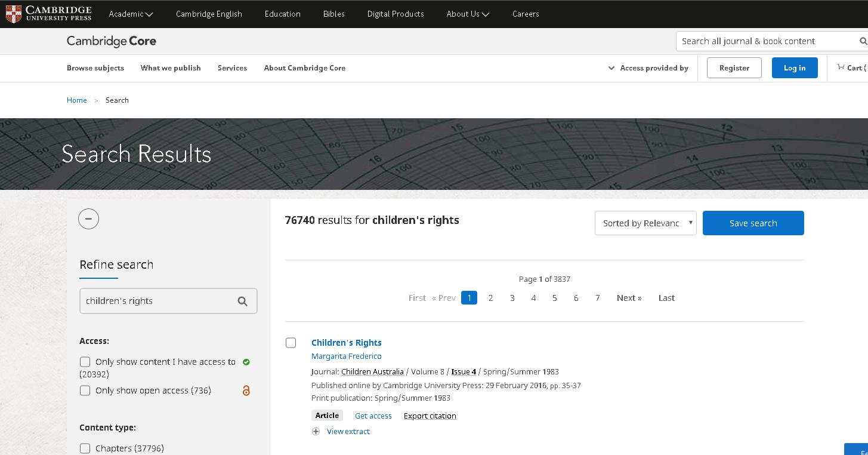Screen dimensions: 868x455
Task: Click the Cambridge Core logo
Action: [112, 41]
